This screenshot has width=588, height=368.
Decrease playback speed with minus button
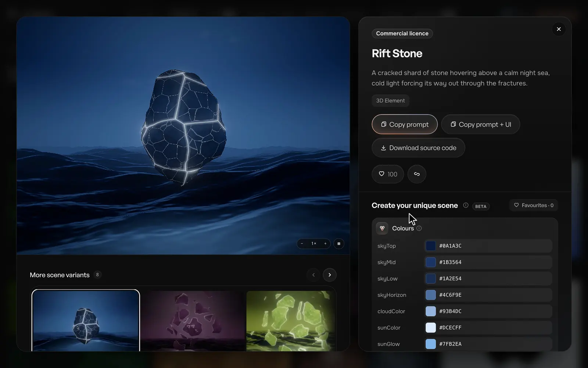tap(302, 244)
